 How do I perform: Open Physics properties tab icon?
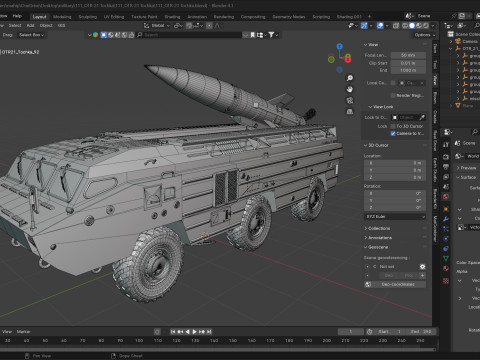[x=446, y=239]
